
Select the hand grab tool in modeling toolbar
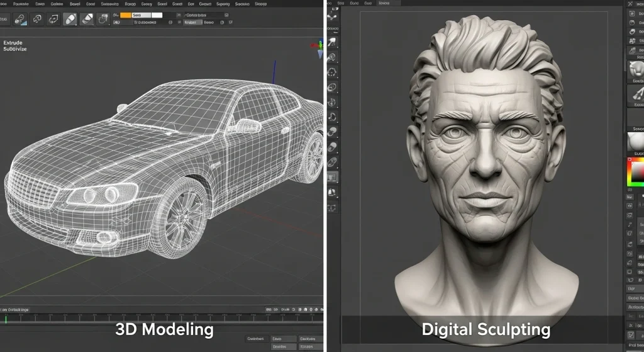pyautogui.click(x=103, y=19)
